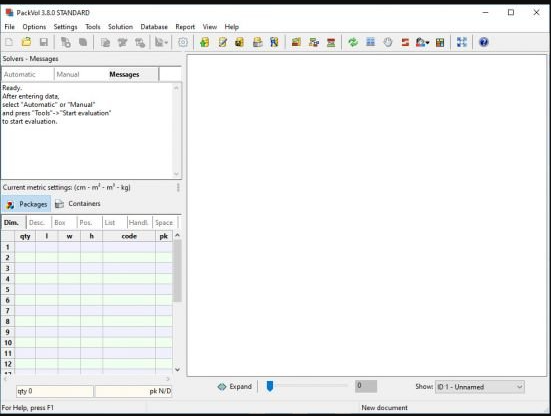The width and height of the screenshot is (551, 416).
Task: Open the View menu
Action: (x=210, y=27)
